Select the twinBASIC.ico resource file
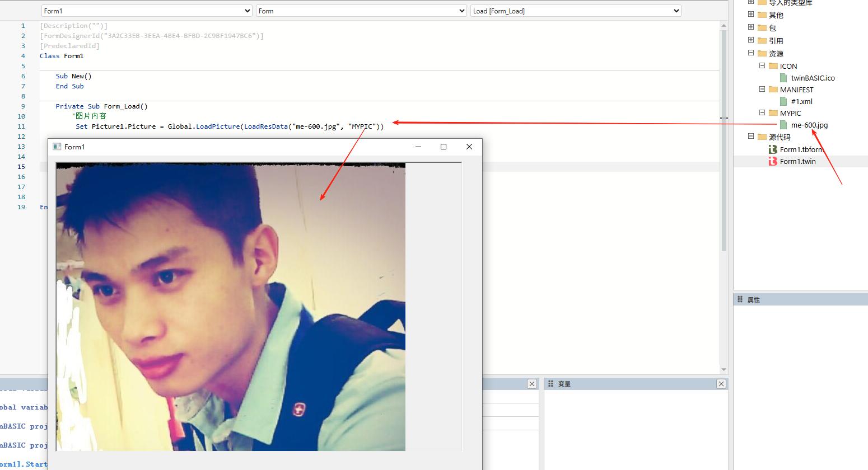Image resolution: width=868 pixels, height=470 pixels. click(812, 78)
